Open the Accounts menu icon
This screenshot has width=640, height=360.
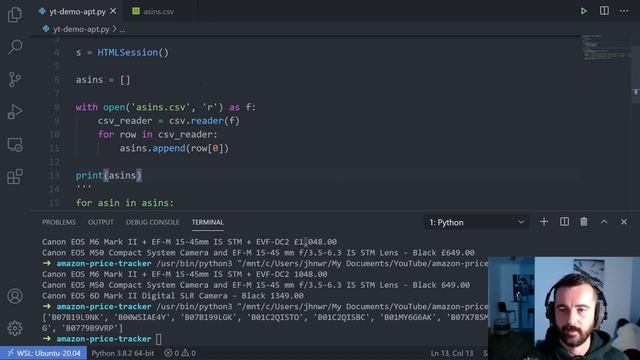tap(15, 296)
